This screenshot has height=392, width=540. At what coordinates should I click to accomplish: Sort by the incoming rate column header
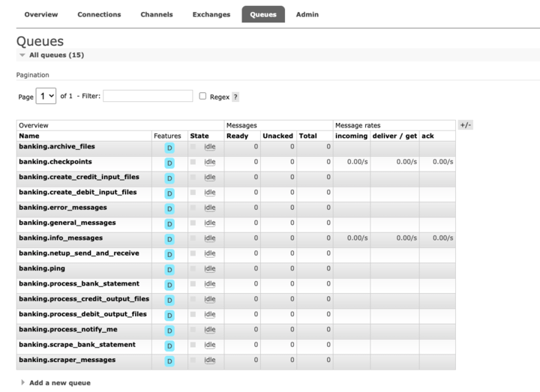(351, 136)
